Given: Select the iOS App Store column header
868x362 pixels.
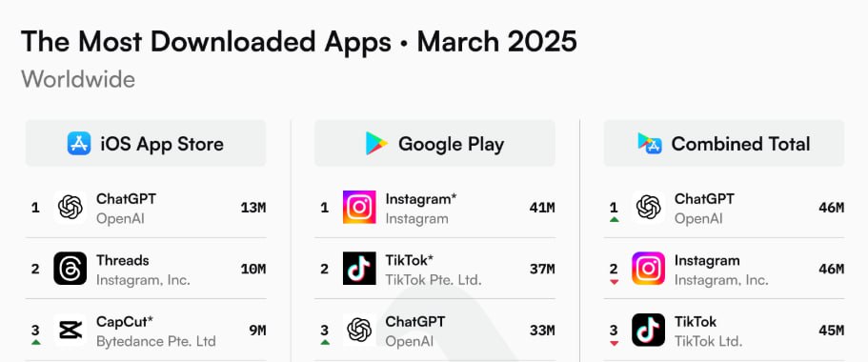Looking at the screenshot, I should [146, 143].
